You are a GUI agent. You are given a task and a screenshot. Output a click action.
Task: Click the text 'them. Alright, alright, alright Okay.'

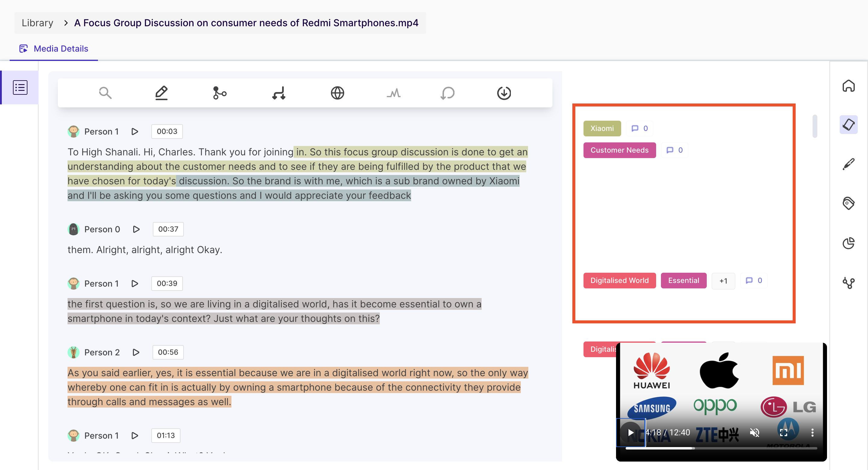145,250
